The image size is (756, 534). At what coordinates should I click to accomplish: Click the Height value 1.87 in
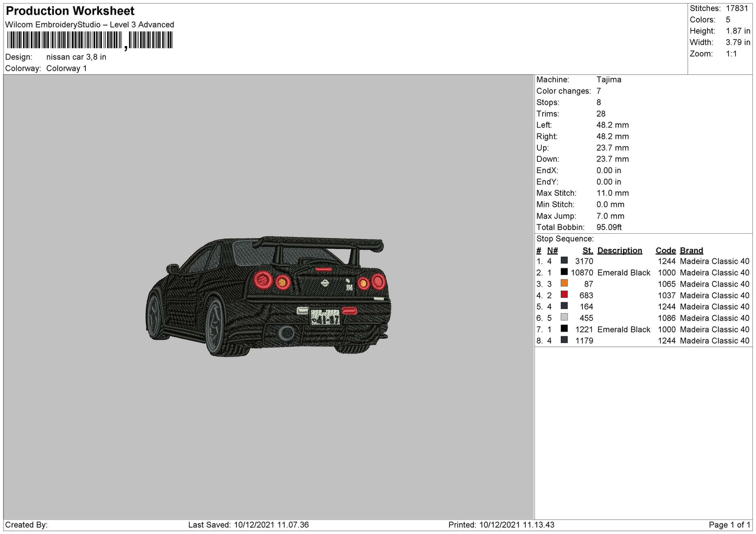pyautogui.click(x=738, y=31)
